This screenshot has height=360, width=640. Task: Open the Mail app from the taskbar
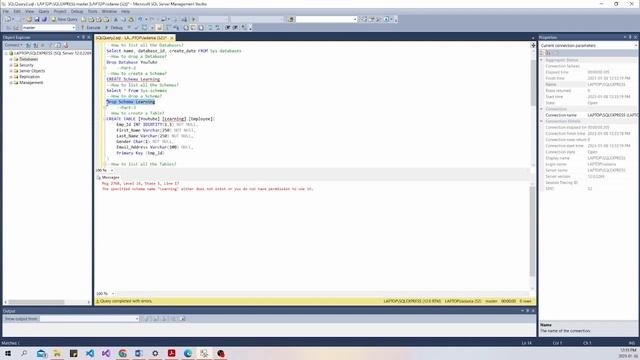pyautogui.click(x=41, y=353)
